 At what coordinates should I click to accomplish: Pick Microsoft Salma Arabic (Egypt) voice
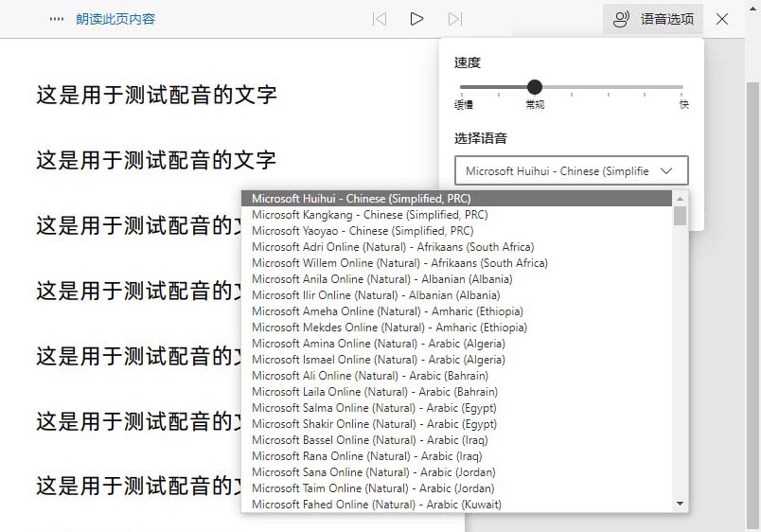pos(374,408)
